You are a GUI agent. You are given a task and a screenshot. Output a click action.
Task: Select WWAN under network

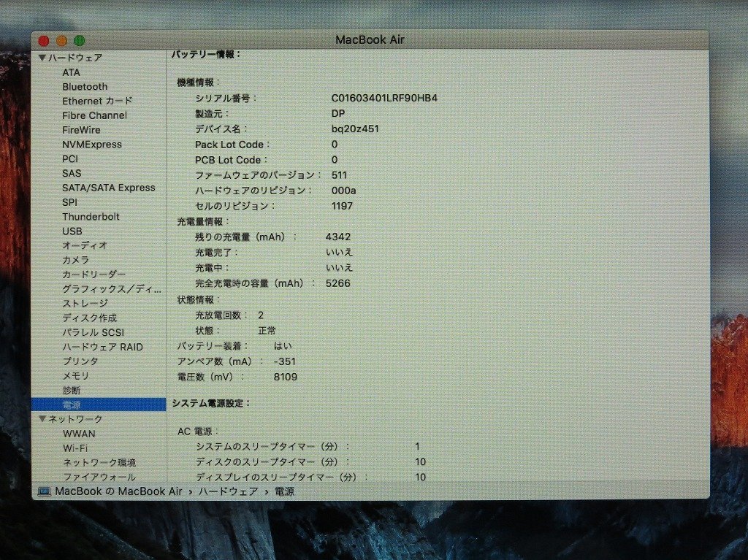pyautogui.click(x=79, y=434)
